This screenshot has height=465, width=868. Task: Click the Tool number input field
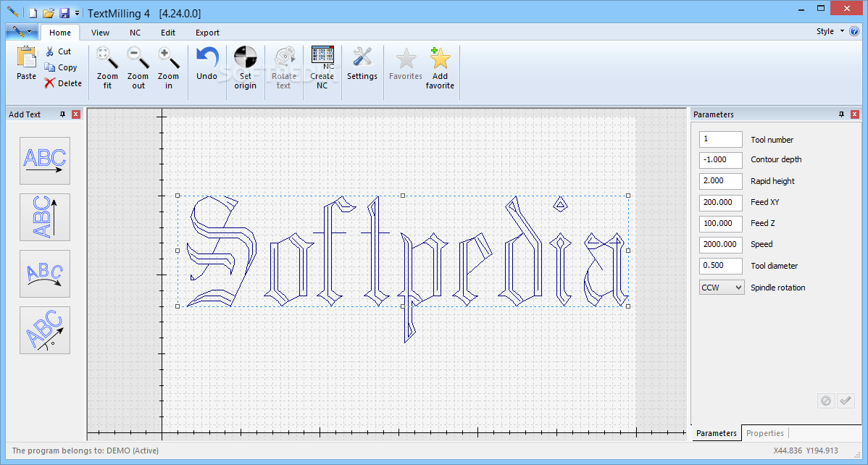pyautogui.click(x=721, y=140)
